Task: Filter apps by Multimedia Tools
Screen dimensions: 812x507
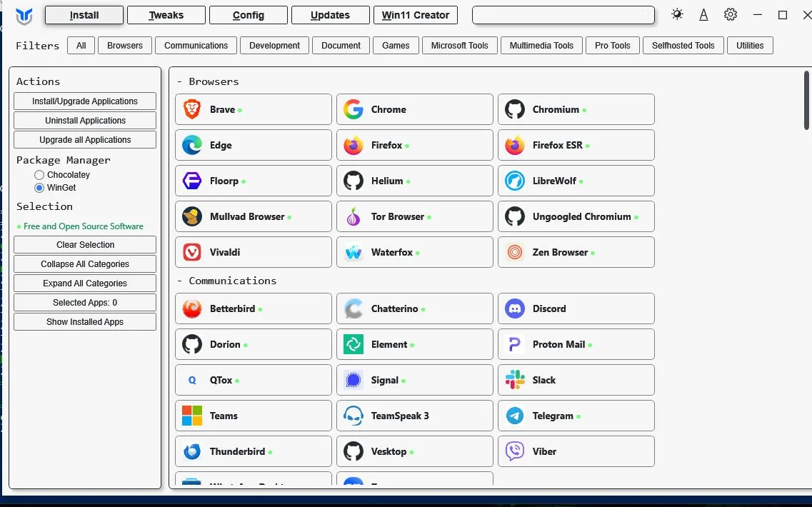Action: tap(541, 46)
